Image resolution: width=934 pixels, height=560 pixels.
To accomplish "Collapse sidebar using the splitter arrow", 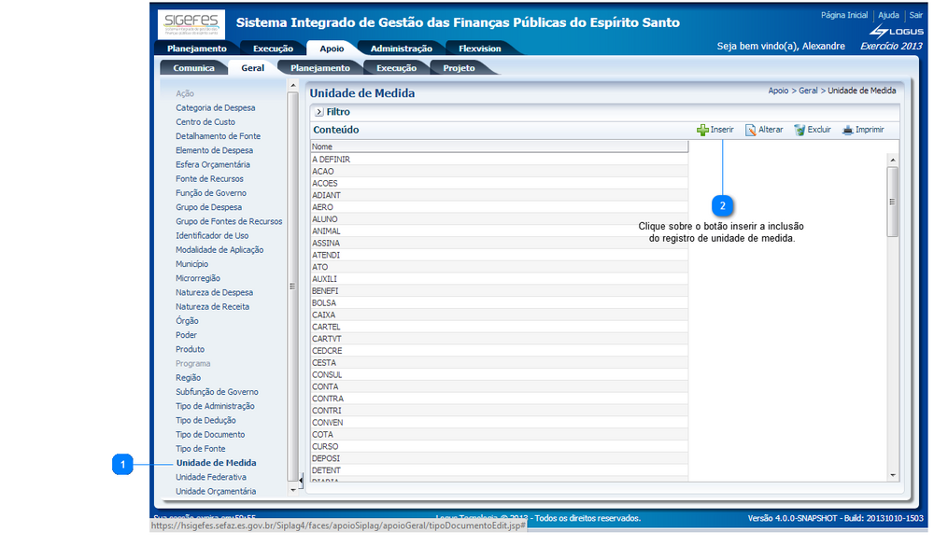I will point(291,482).
